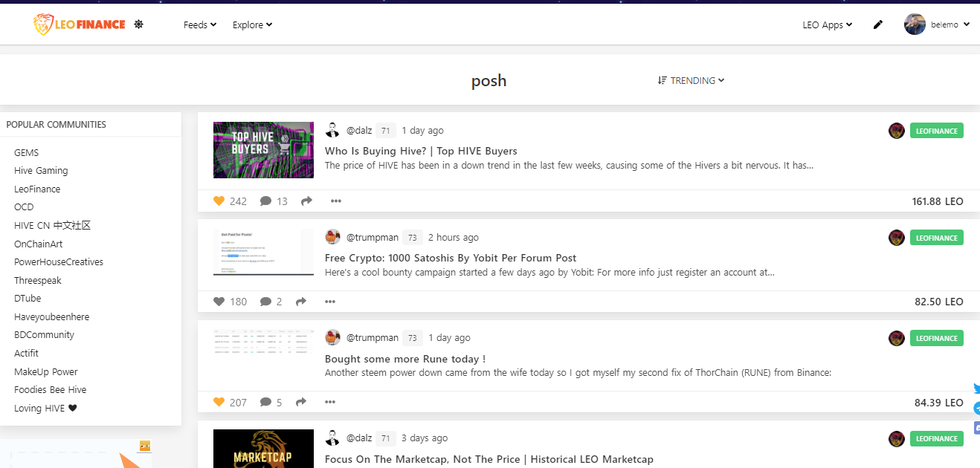Reblog the 'Bought some more Rune today' post

pyautogui.click(x=301, y=402)
